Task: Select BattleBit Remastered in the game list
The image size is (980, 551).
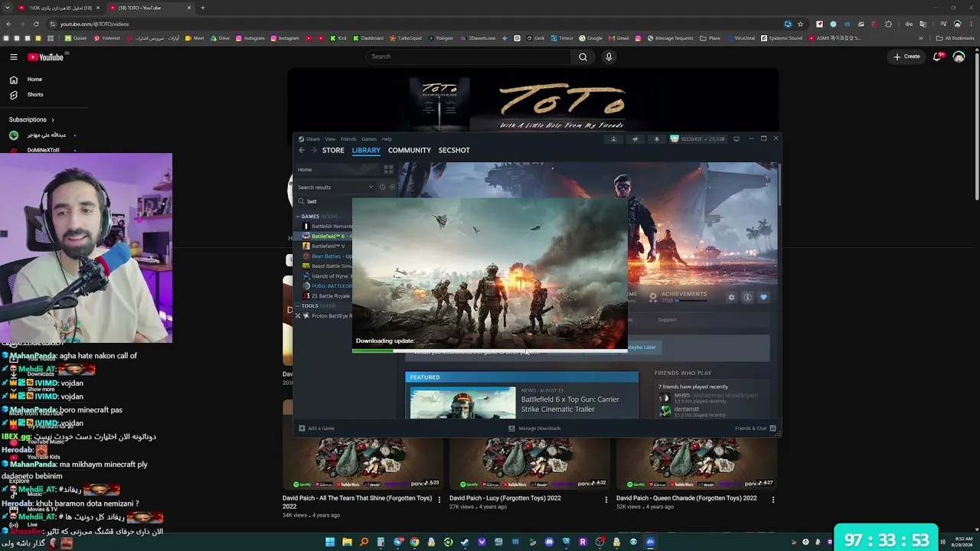Action: 327,227
